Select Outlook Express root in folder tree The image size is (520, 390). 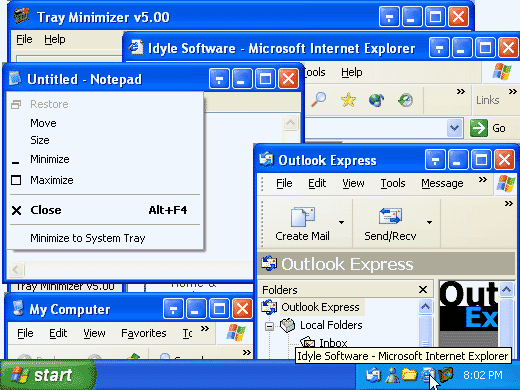click(x=320, y=307)
